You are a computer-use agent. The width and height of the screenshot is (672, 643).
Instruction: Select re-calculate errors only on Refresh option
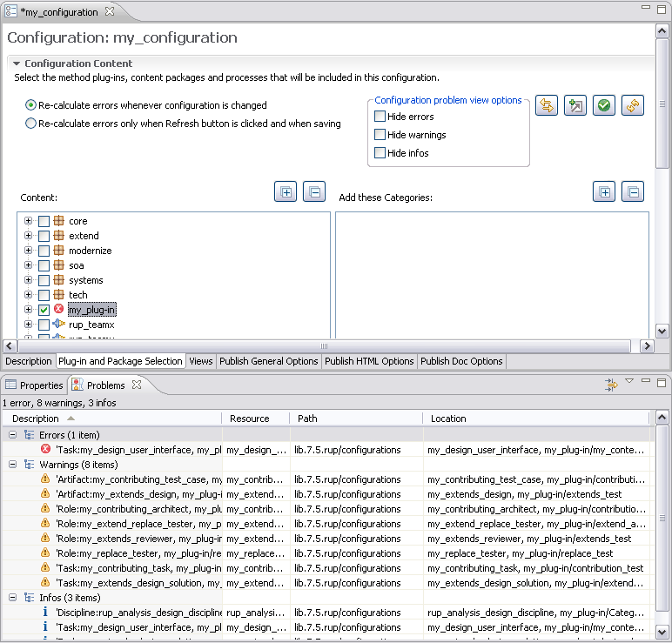tap(31, 124)
